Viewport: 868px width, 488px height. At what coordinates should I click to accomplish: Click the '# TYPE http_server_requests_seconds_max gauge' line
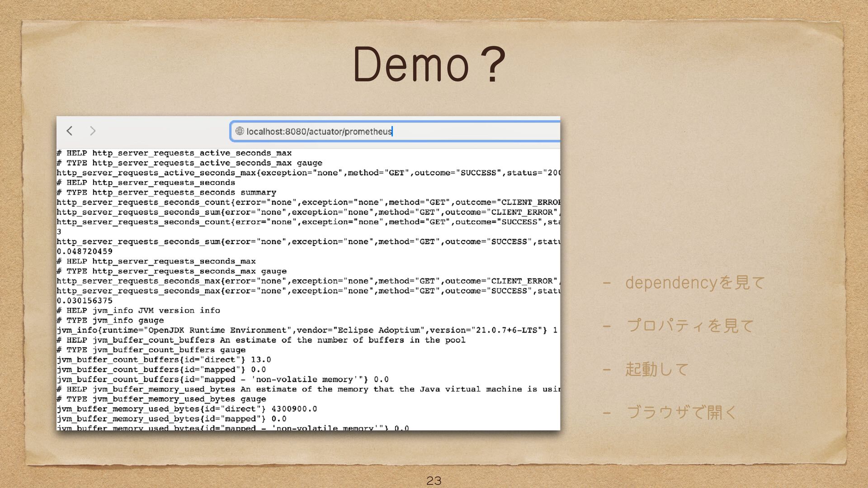tap(172, 271)
